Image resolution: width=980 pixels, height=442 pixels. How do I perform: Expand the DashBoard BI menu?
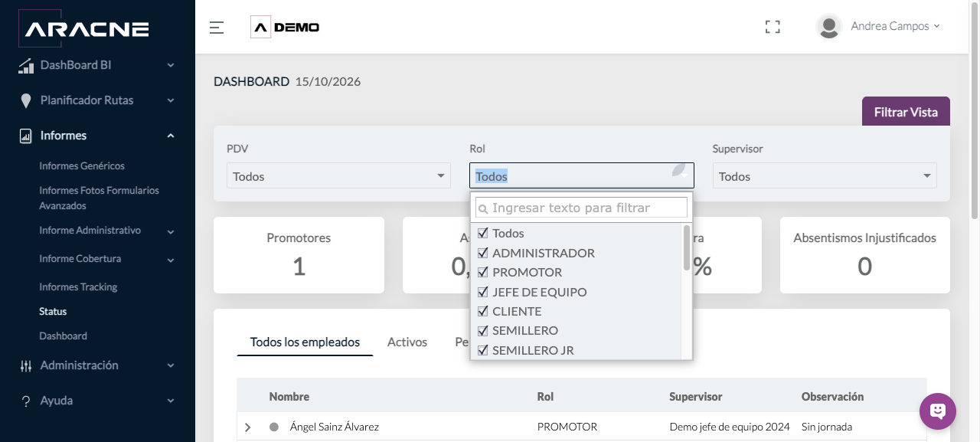tap(171, 66)
